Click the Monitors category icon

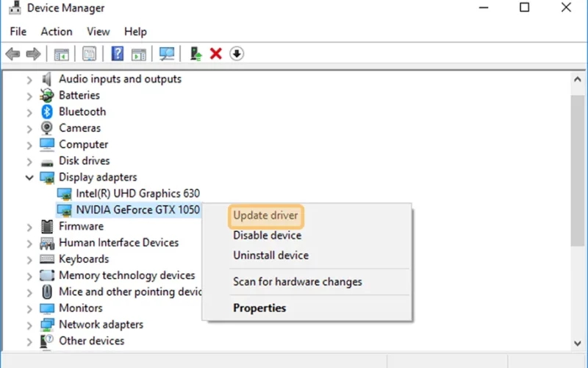click(x=47, y=308)
